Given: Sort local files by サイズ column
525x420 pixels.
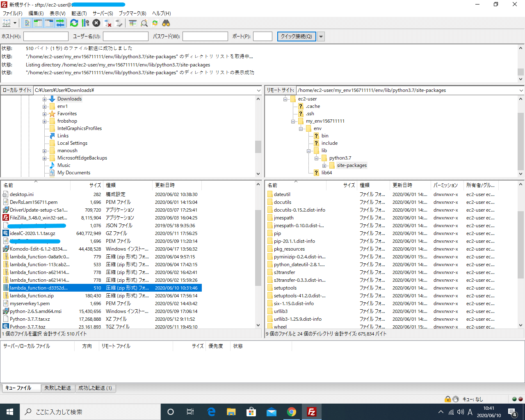Looking at the screenshot, I should tap(87, 185).
